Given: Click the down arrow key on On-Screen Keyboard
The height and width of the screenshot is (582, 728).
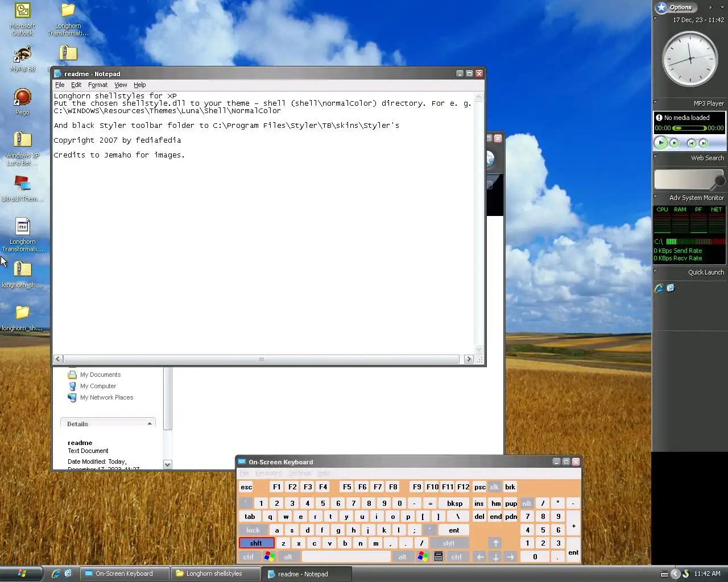Looking at the screenshot, I should tap(495, 557).
